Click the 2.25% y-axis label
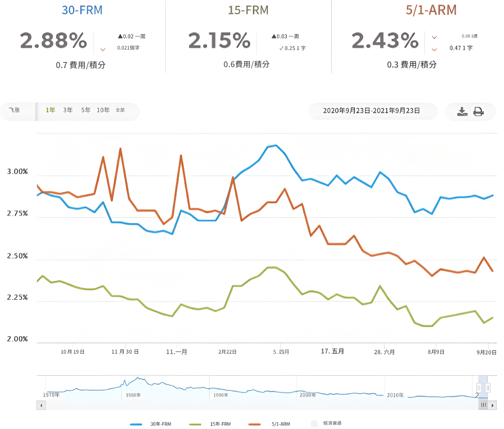The width and height of the screenshot is (504, 429). pos(17,298)
